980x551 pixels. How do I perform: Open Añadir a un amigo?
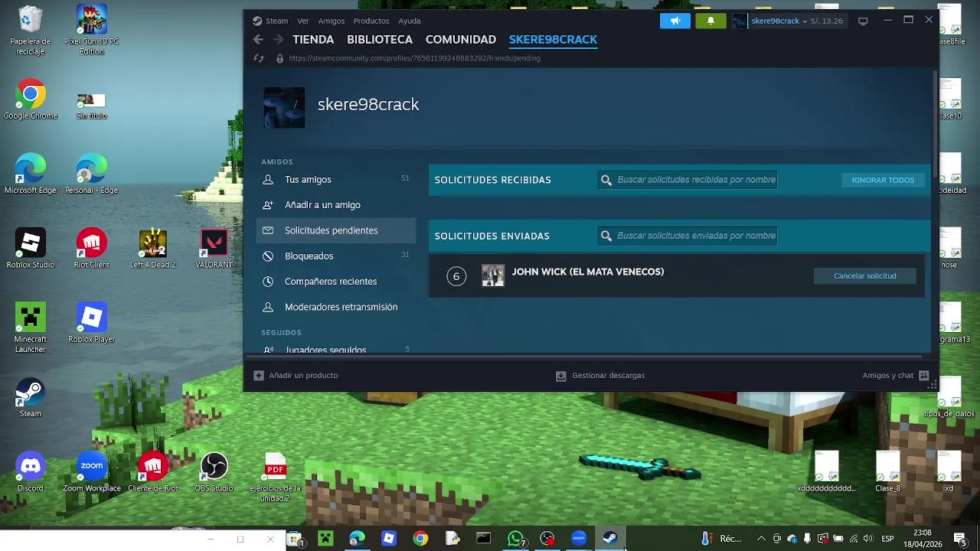pyautogui.click(x=335, y=205)
